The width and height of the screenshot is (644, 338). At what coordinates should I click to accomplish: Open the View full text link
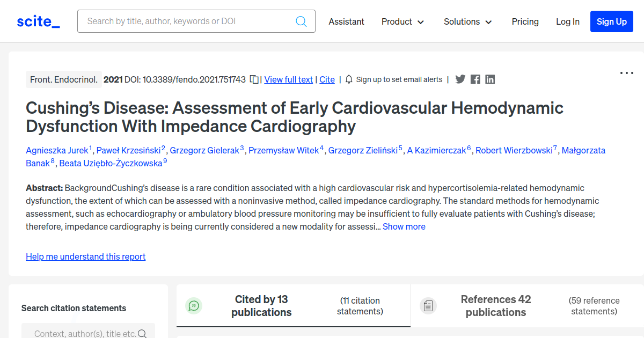pyautogui.click(x=288, y=79)
